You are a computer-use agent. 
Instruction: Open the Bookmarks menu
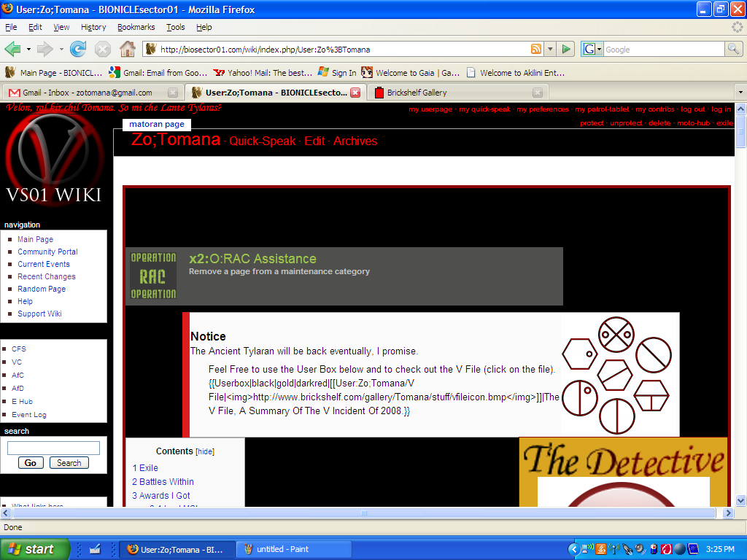pos(136,26)
